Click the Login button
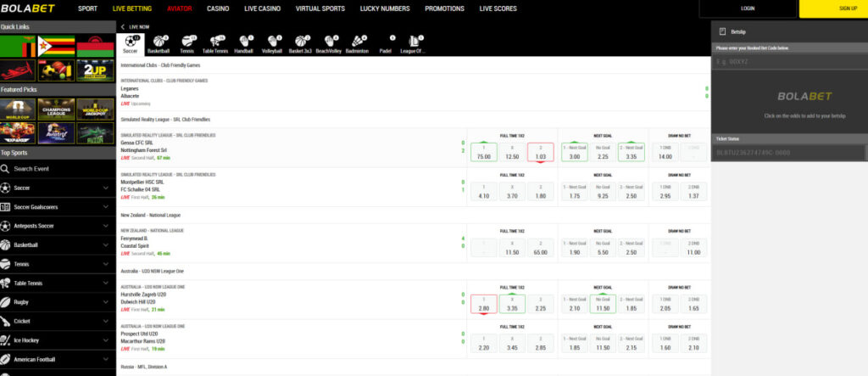The width and height of the screenshot is (868, 376). pyautogui.click(x=748, y=8)
